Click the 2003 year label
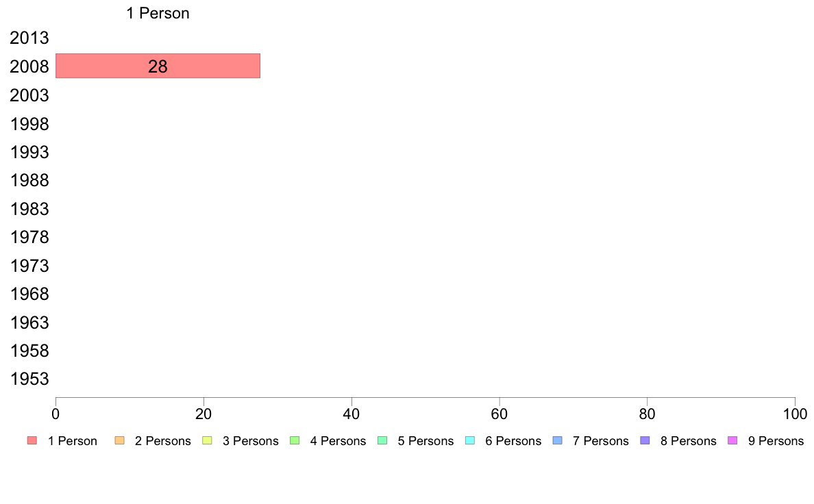This screenshot has width=814, height=504. pos(29,95)
